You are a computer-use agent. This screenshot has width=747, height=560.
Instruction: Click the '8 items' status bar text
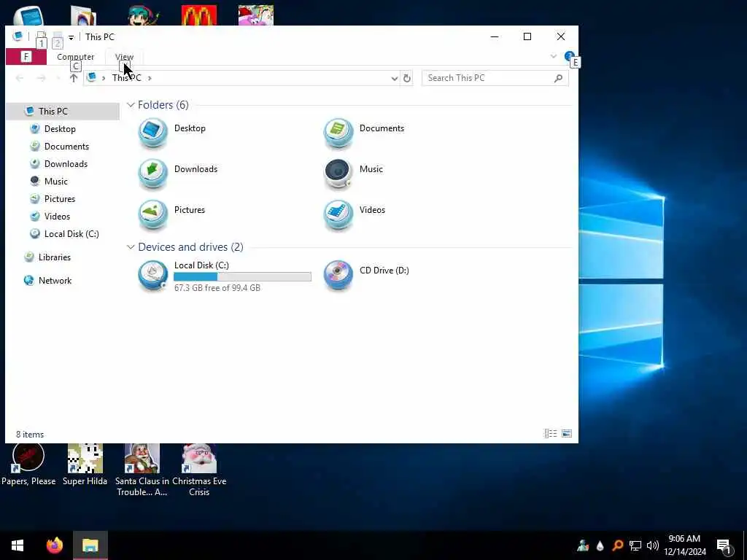(x=30, y=435)
